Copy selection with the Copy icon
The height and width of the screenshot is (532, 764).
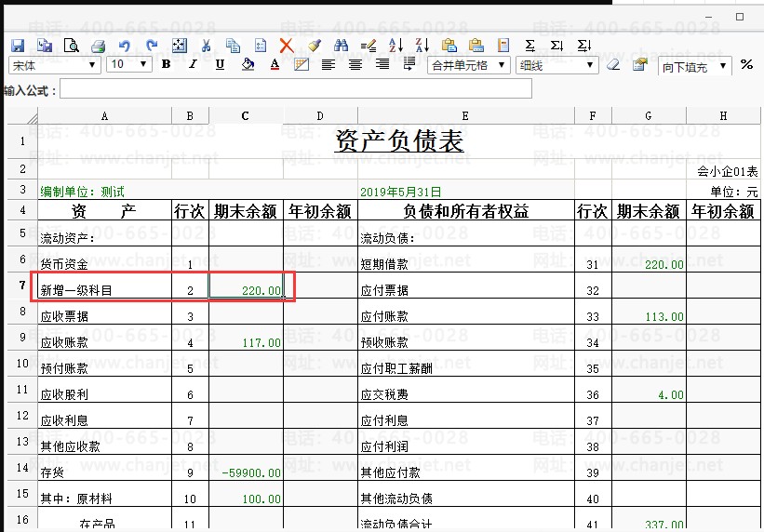(233, 46)
